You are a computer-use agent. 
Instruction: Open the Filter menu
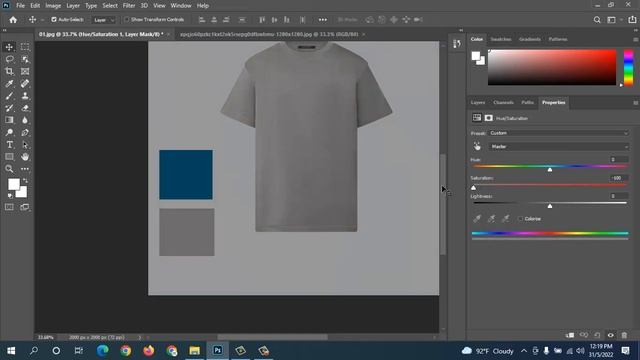(x=129, y=6)
